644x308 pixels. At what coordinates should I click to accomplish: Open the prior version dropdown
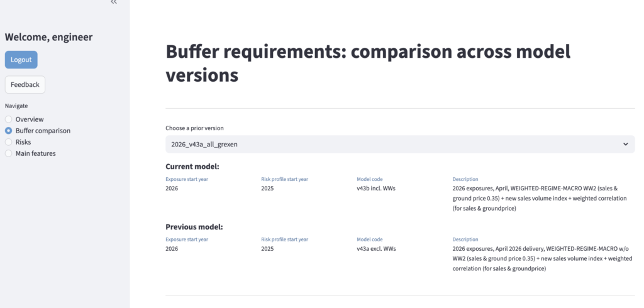tap(400, 144)
